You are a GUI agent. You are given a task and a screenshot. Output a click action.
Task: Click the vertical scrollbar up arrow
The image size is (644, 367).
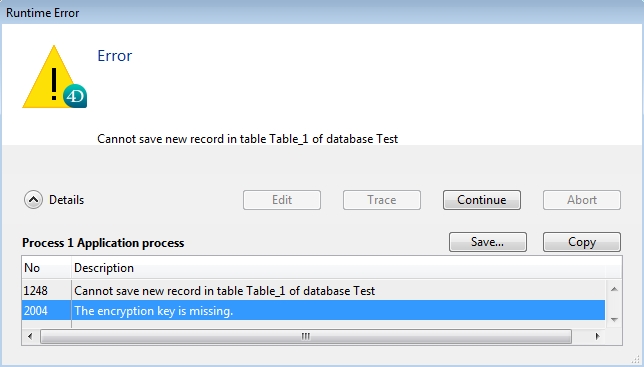point(614,289)
